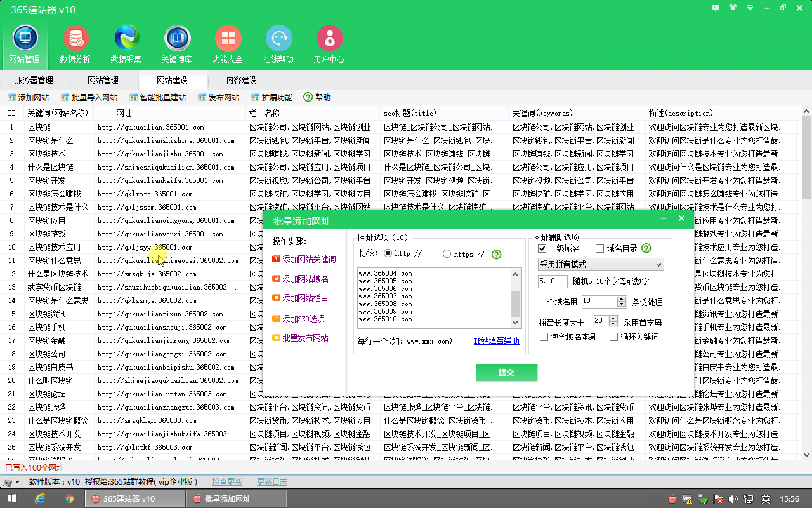The image size is (812, 508).
Task: Open the 数据分析 module
Action: (x=75, y=44)
